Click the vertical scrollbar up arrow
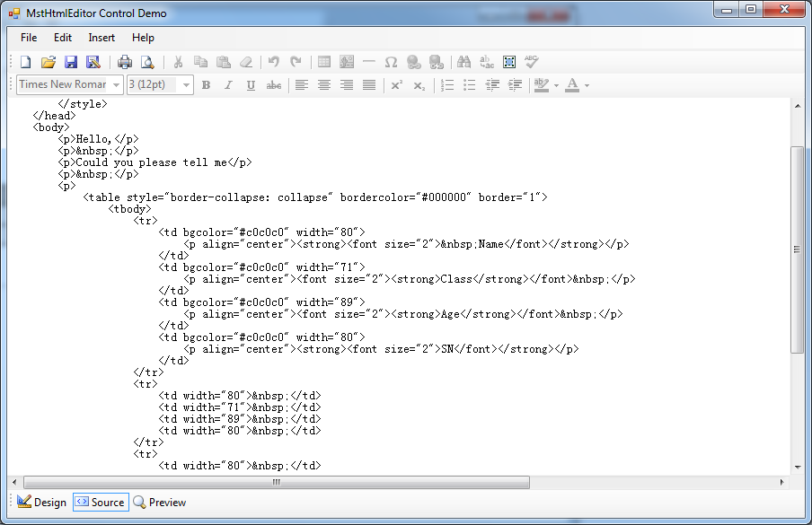 point(798,106)
